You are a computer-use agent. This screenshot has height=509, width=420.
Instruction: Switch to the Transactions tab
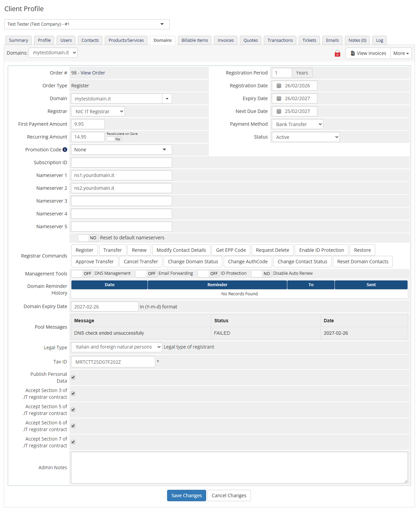pyautogui.click(x=280, y=40)
